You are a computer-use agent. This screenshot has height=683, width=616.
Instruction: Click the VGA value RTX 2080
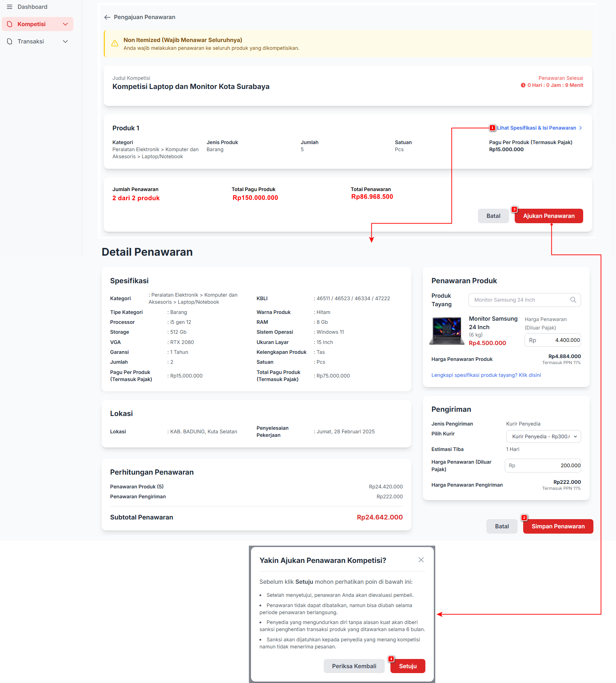[x=182, y=342]
